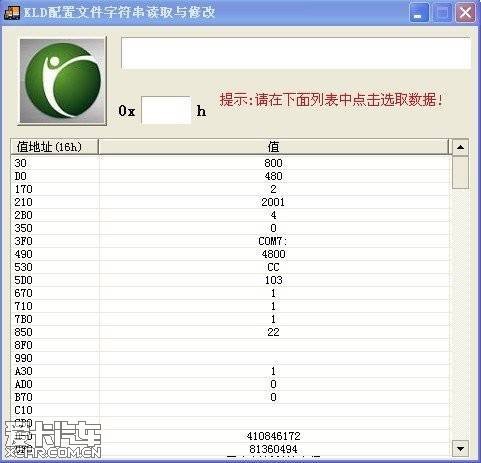Select the row with value 410846172
This screenshot has height=463, width=481.
point(230,436)
